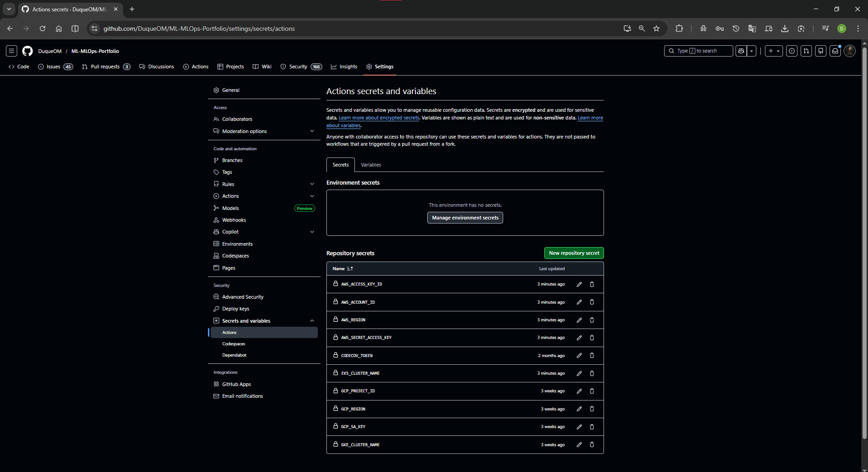Expand the Moderation options section
Screen dimensions: 868x472
[x=312, y=131]
